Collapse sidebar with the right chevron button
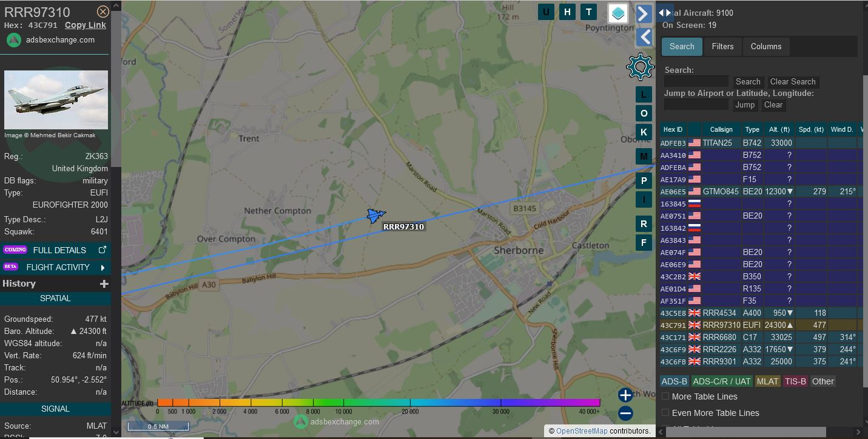Screen dimensions: 868x439 coord(644,13)
